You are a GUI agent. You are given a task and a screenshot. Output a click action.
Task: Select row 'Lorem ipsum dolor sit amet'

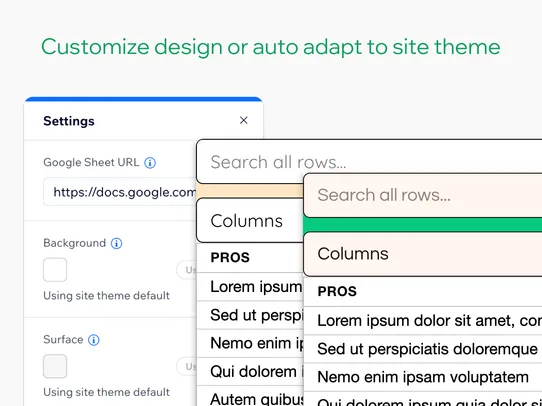pyautogui.click(x=423, y=320)
